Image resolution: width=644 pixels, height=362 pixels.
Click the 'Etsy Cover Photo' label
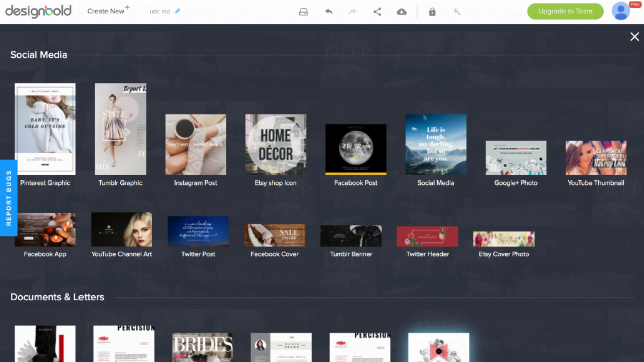coord(504,254)
